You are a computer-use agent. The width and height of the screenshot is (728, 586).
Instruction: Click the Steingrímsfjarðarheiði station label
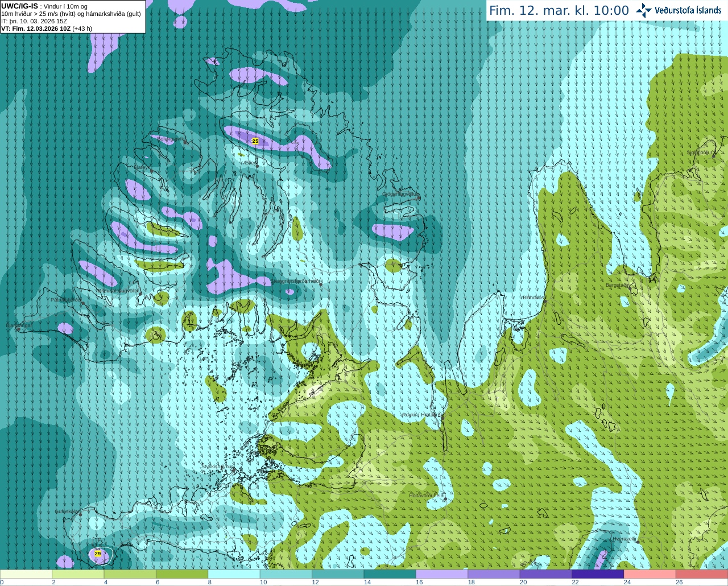[296, 281]
